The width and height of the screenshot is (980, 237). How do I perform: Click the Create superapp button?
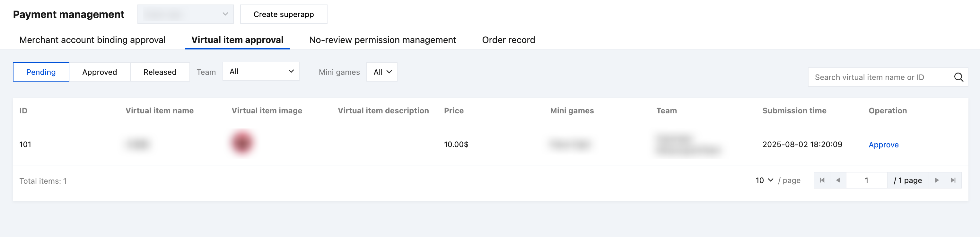point(284,14)
